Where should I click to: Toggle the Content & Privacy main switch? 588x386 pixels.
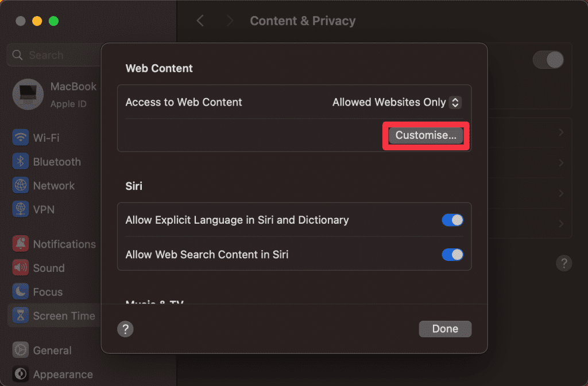(548, 60)
